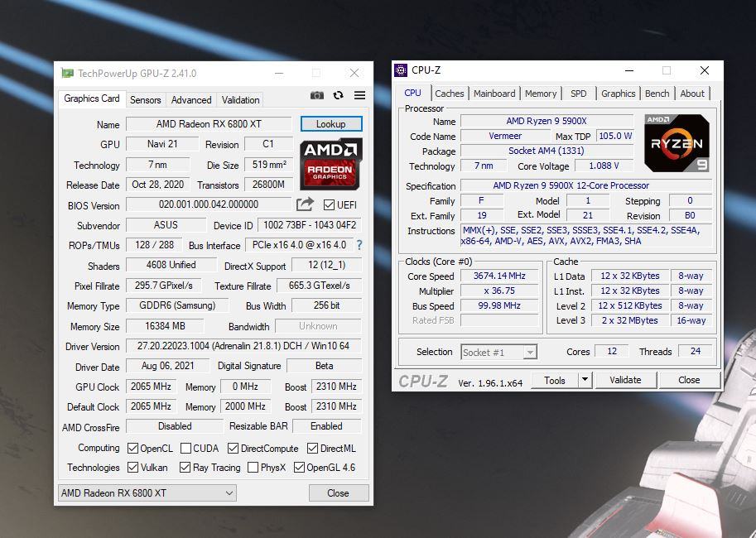The width and height of the screenshot is (756, 538).
Task: Click the Close button in CPU-Z
Action: (x=689, y=380)
